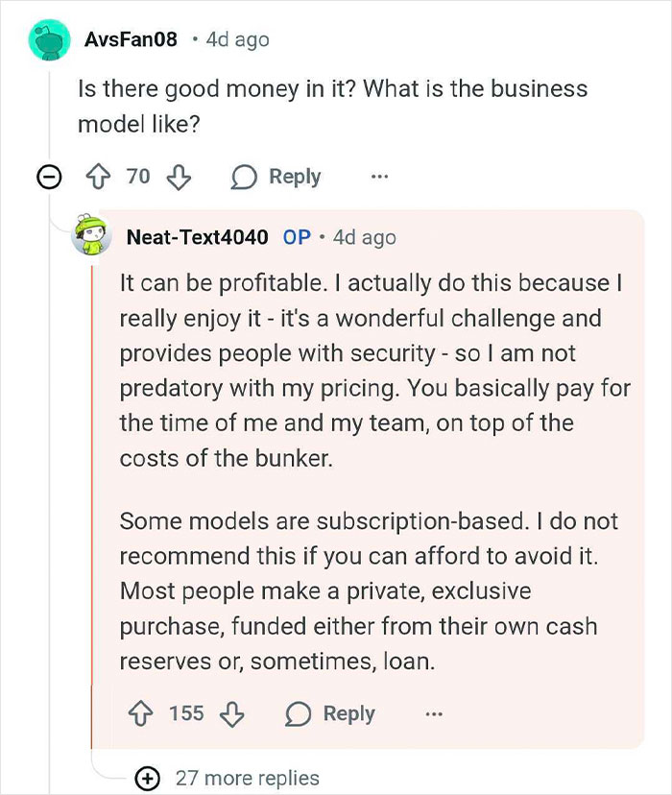672x795 pixels.
Task: Open AvsFan08's profile avatar
Action: pyautogui.click(x=47, y=39)
